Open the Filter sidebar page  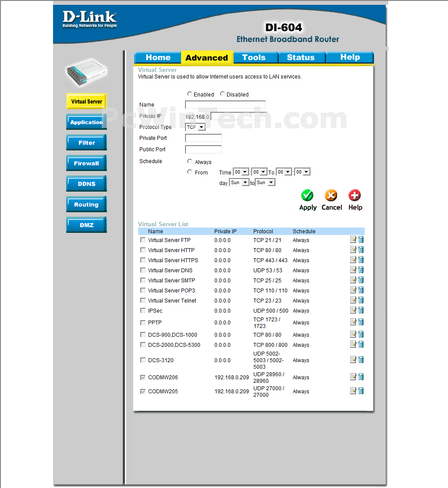(x=86, y=142)
